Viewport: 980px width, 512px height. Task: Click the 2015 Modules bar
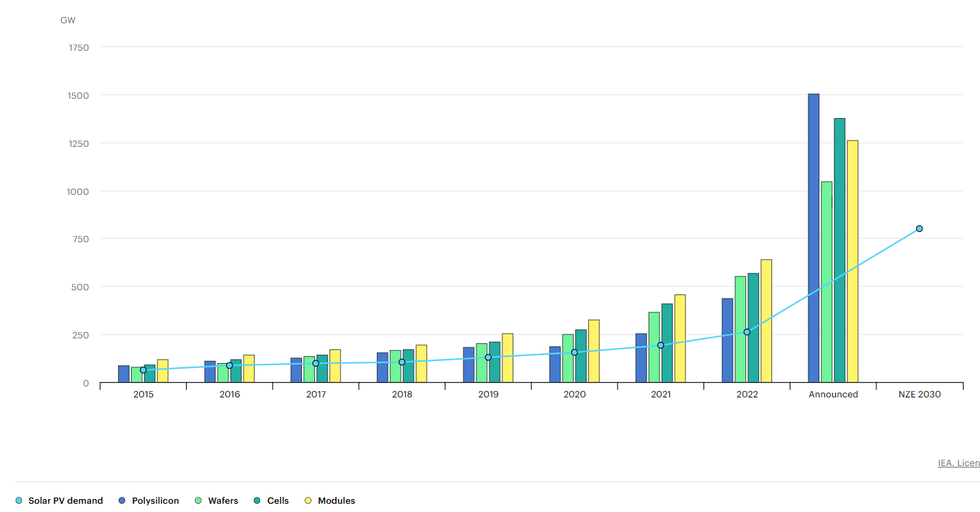pyautogui.click(x=163, y=371)
